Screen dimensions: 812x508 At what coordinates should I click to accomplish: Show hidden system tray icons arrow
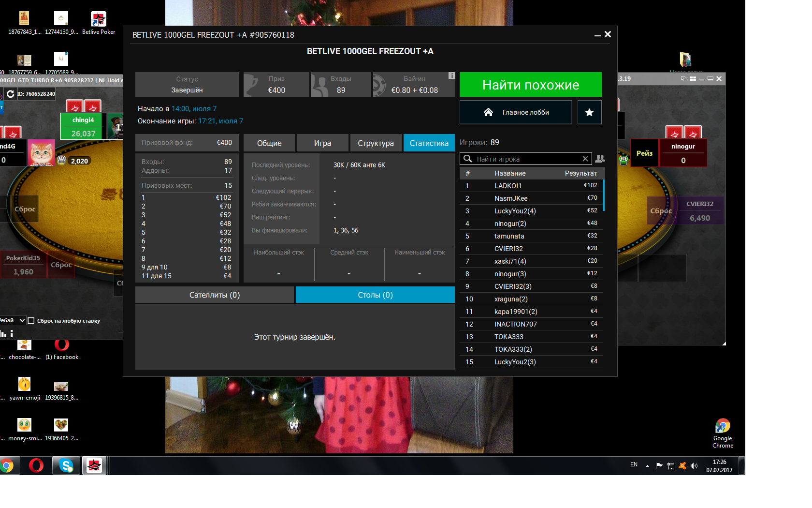pos(647,466)
